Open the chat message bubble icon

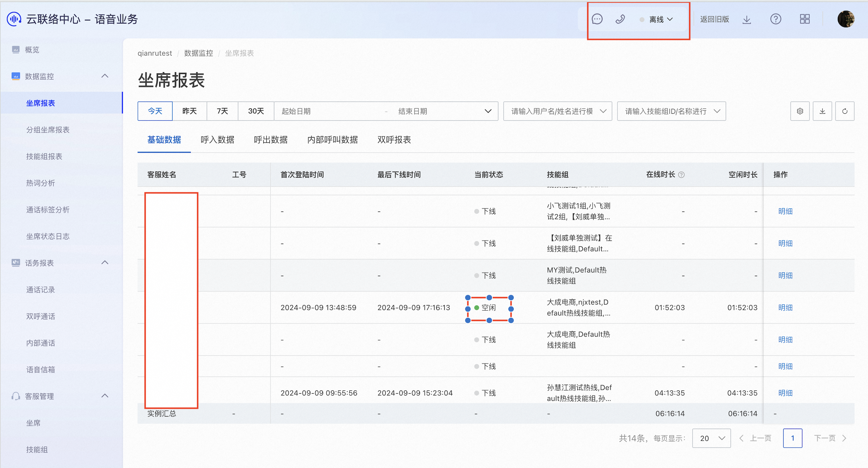[x=597, y=19]
